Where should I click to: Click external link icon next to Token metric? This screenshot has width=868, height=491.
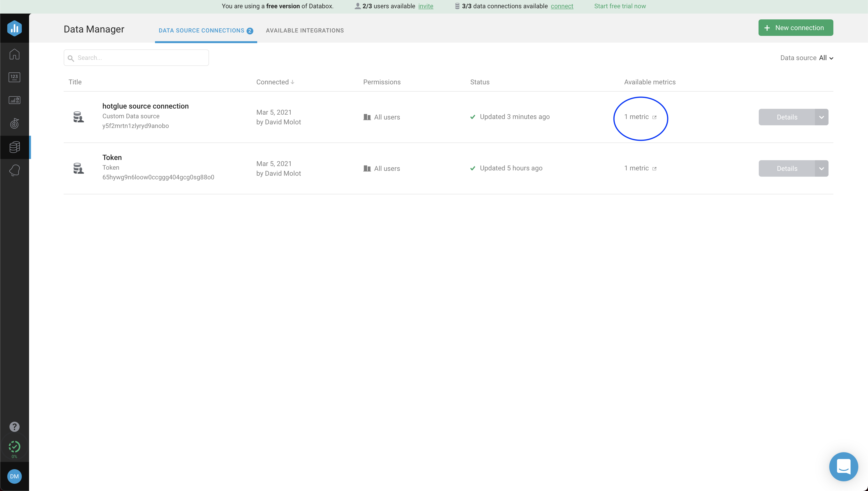tap(654, 169)
